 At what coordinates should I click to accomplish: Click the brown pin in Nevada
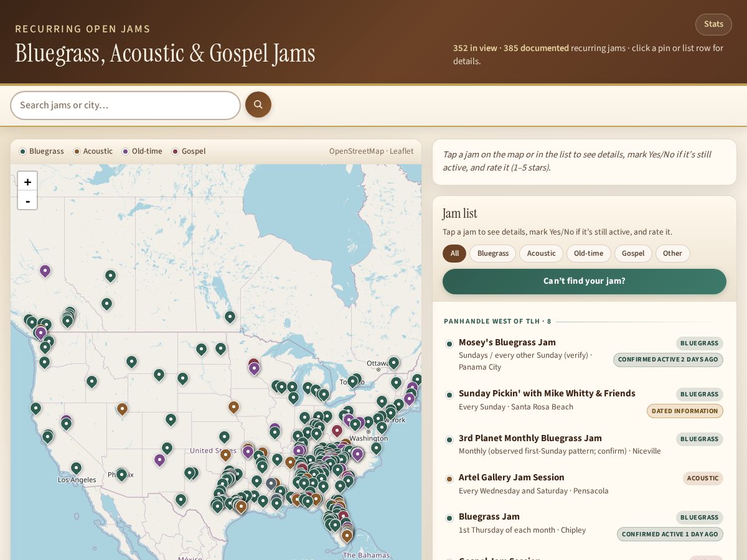pyautogui.click(x=122, y=409)
